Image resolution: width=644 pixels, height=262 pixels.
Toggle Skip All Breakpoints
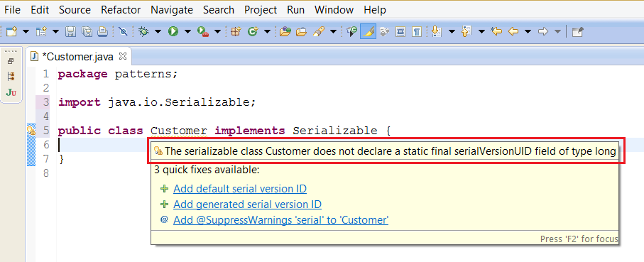click(123, 31)
